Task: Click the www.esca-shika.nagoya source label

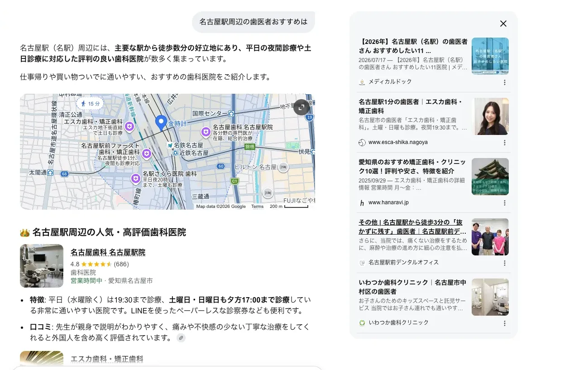Action: 398,142
